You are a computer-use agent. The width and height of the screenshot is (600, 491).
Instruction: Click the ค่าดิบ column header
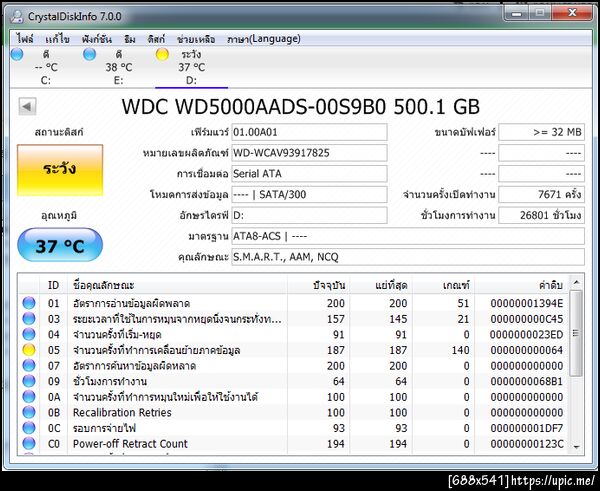pos(522,285)
